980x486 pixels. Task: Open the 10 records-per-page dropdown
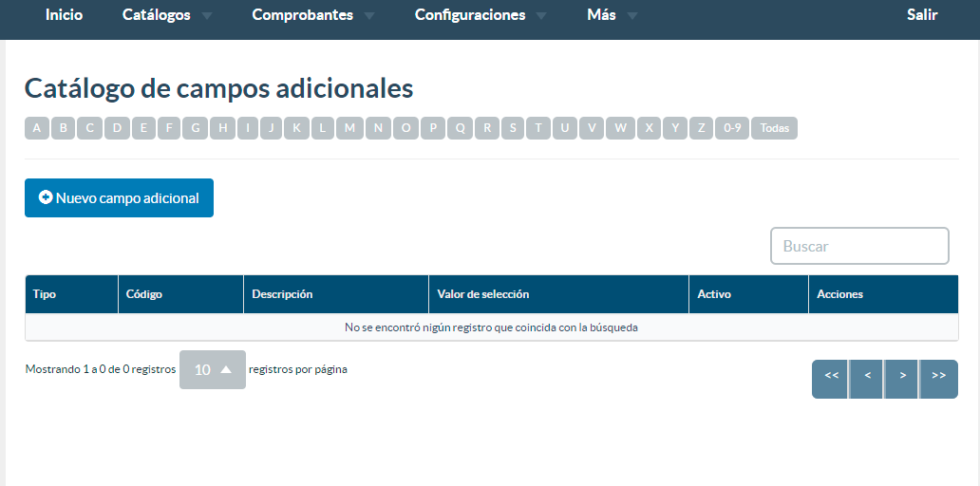pyautogui.click(x=213, y=370)
